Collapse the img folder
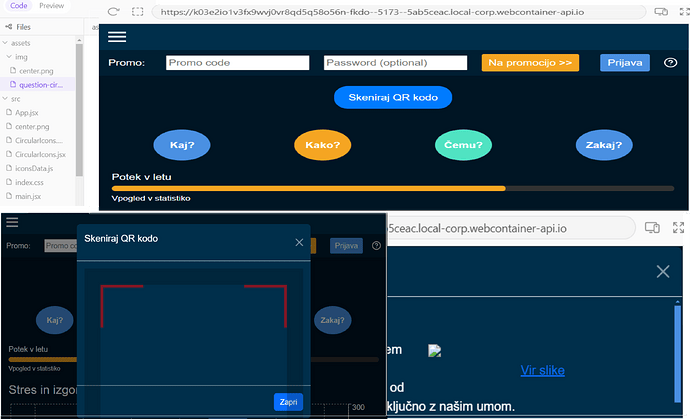The height and width of the screenshot is (419, 690). pyautogui.click(x=9, y=57)
